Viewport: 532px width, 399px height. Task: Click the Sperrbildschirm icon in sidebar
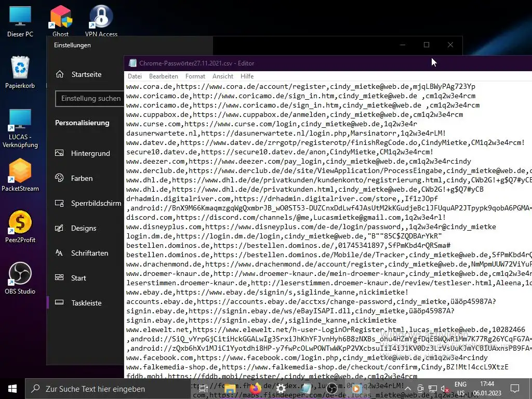click(59, 203)
